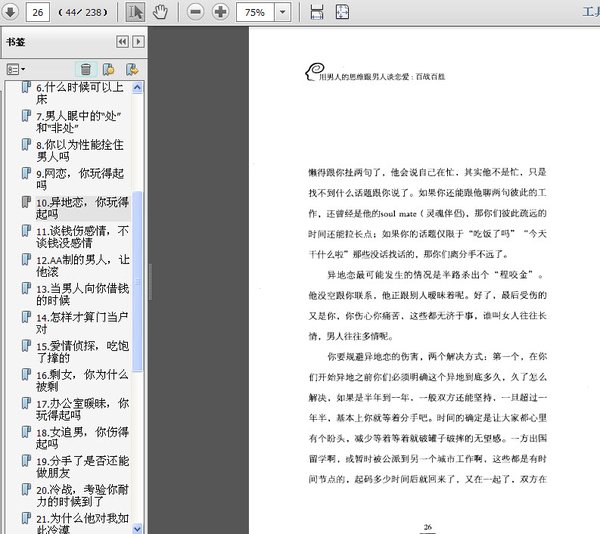Viewport: 600px width, 534px height.
Task: Activate the text selection cursor tool
Action: pos(135,12)
